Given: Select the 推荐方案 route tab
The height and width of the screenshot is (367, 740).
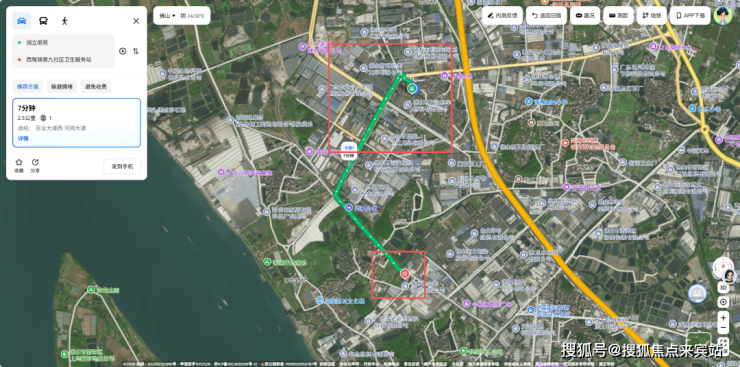Looking at the screenshot, I should 28,86.
